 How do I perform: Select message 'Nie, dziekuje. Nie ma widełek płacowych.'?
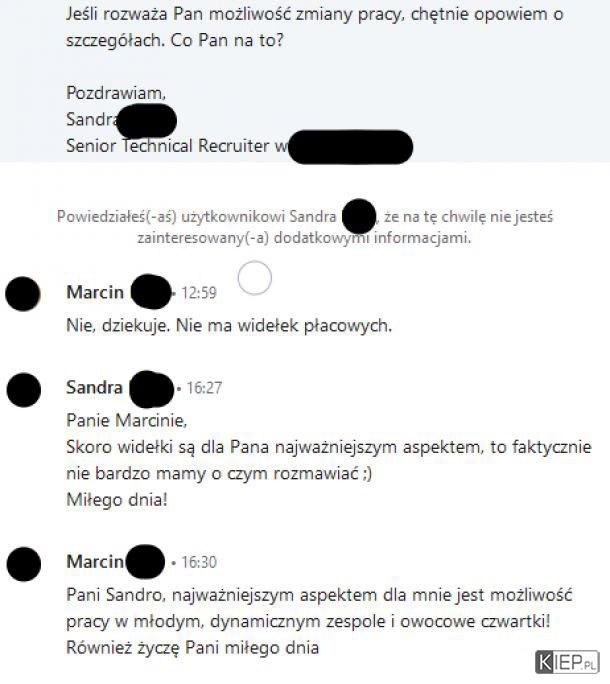[229, 325]
